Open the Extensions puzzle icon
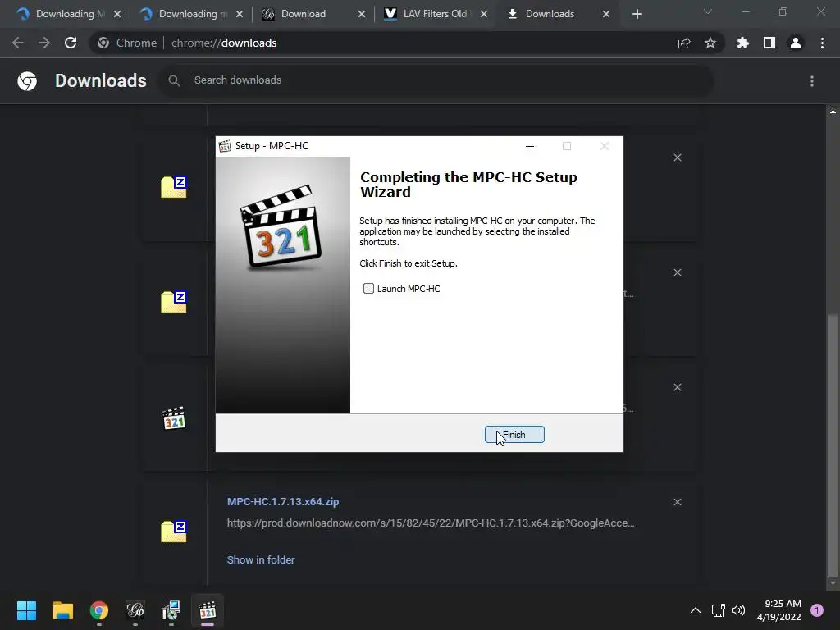This screenshot has width=840, height=630. click(743, 43)
